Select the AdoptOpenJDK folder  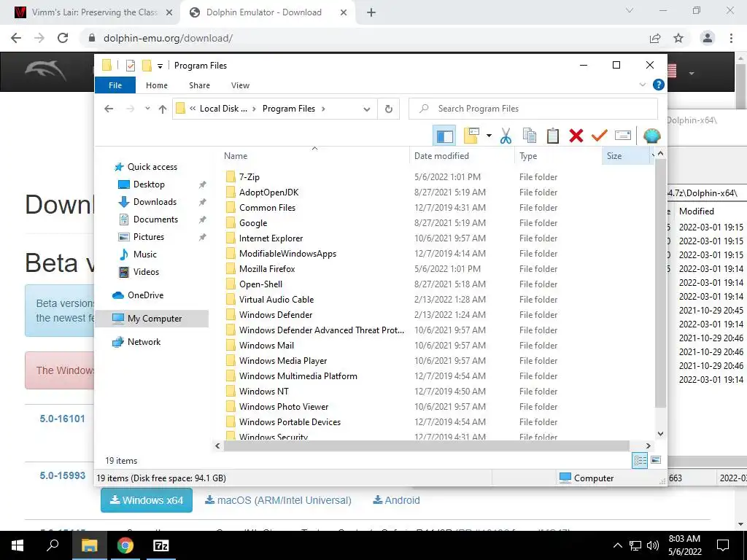click(x=268, y=192)
